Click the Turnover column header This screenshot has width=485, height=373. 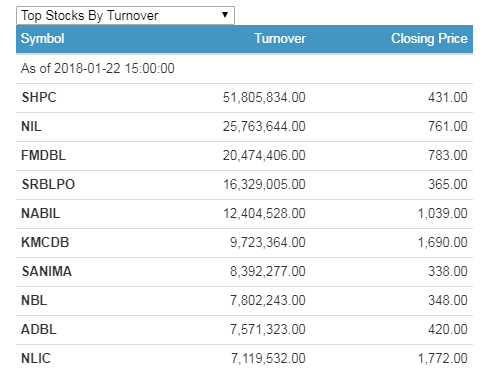280,39
